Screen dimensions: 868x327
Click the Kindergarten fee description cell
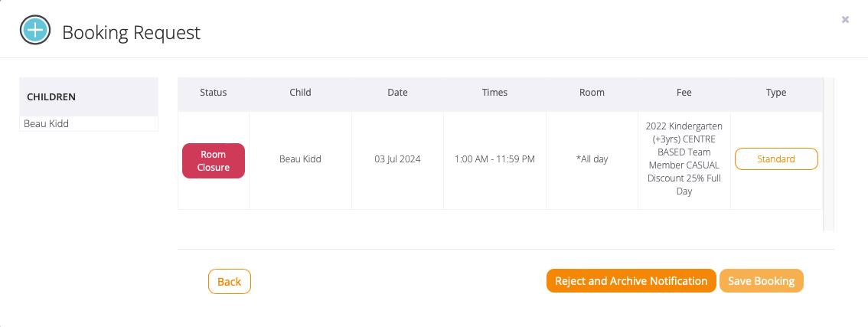point(684,159)
